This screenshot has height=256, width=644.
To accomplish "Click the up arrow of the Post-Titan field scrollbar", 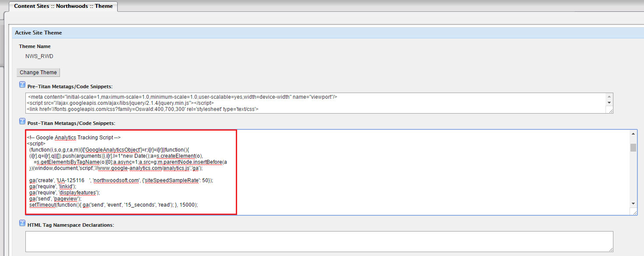I will click(633, 134).
